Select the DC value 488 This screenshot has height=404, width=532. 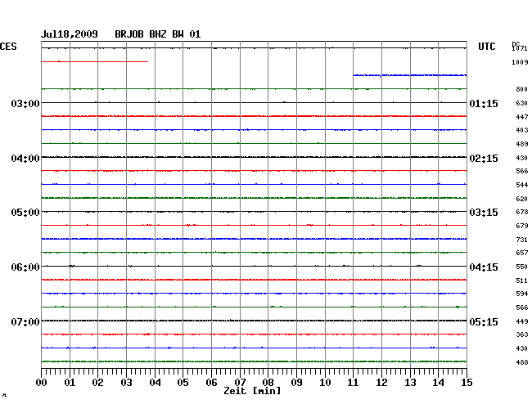click(x=522, y=362)
